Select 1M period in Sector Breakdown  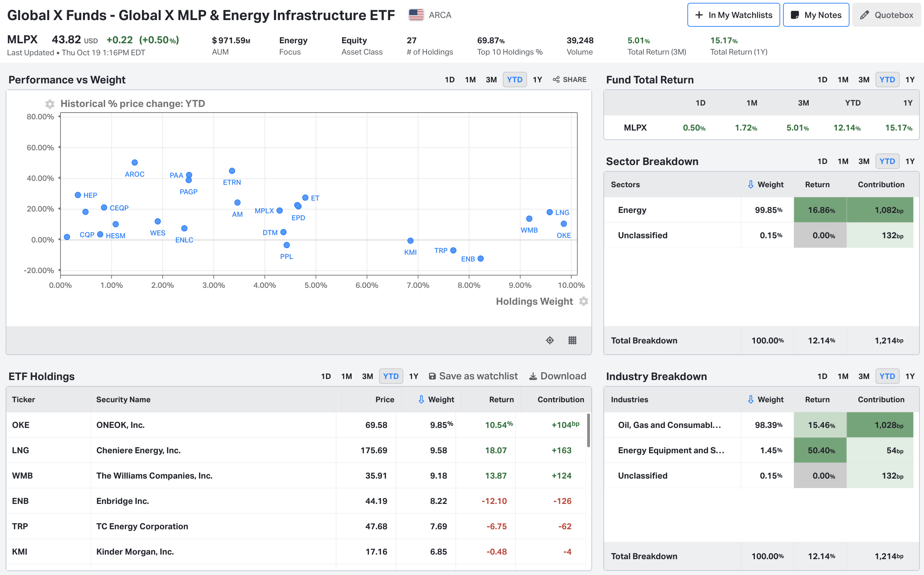pos(843,161)
